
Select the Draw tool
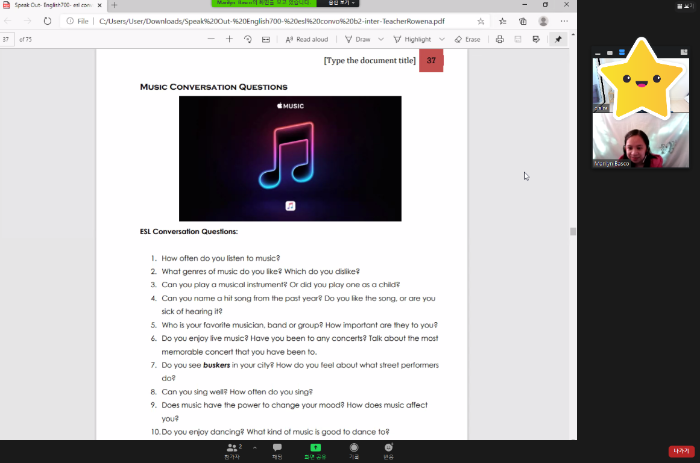click(358, 39)
